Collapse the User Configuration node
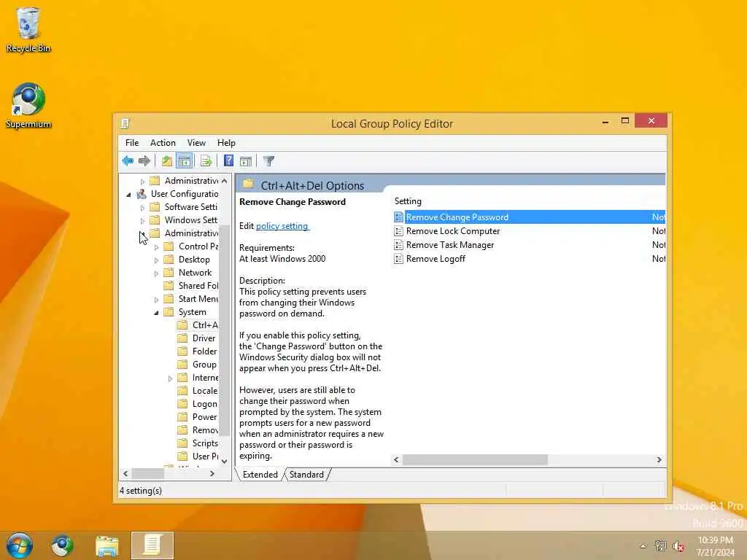This screenshot has width=747, height=560. (128, 195)
